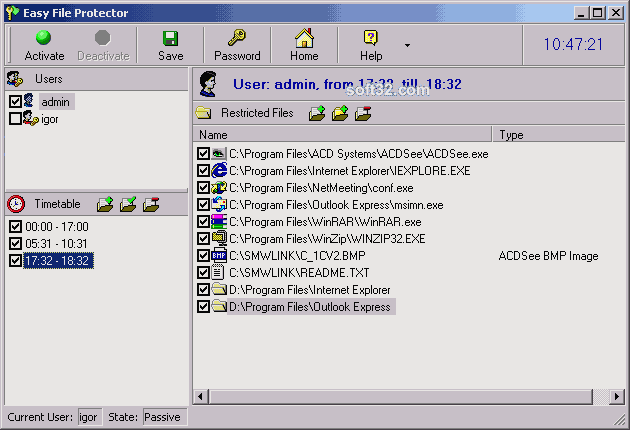Click the WinRAR.exe books icon
This screenshot has height=430, width=630.
219,221
